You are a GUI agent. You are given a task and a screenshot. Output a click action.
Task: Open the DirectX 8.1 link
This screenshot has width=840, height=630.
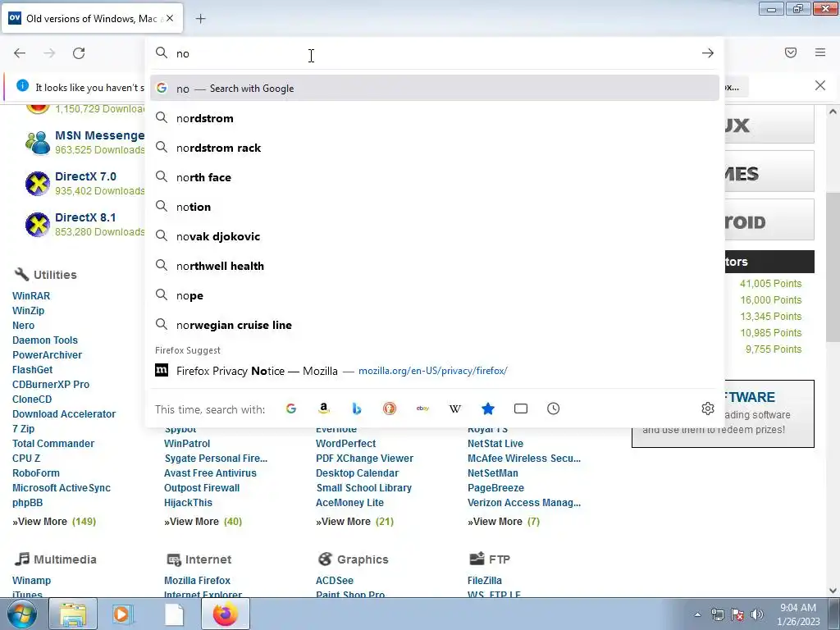click(85, 217)
